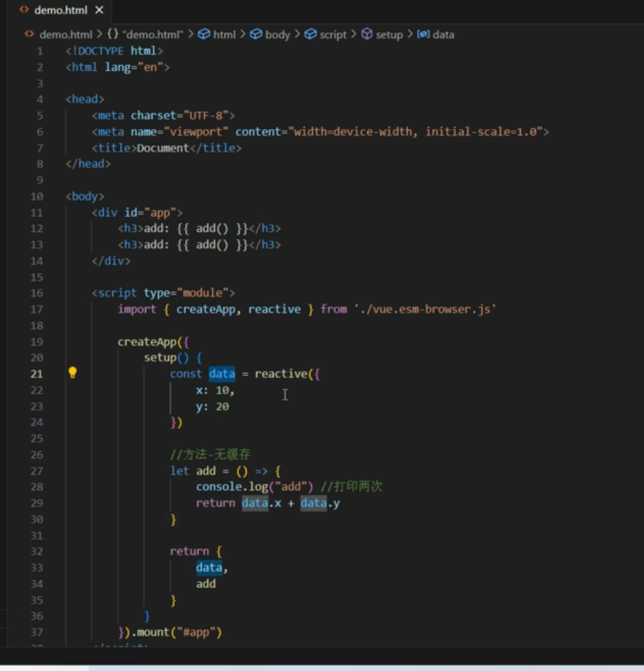Open the quoted "demo.html" breadcrumb segment

click(x=153, y=35)
